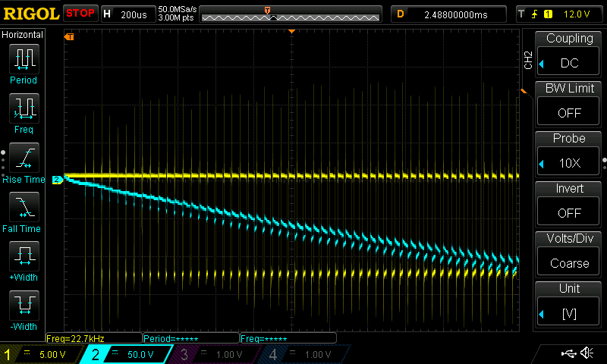Click the delay value 2.48800000ms
607x364 pixels.
(456, 14)
